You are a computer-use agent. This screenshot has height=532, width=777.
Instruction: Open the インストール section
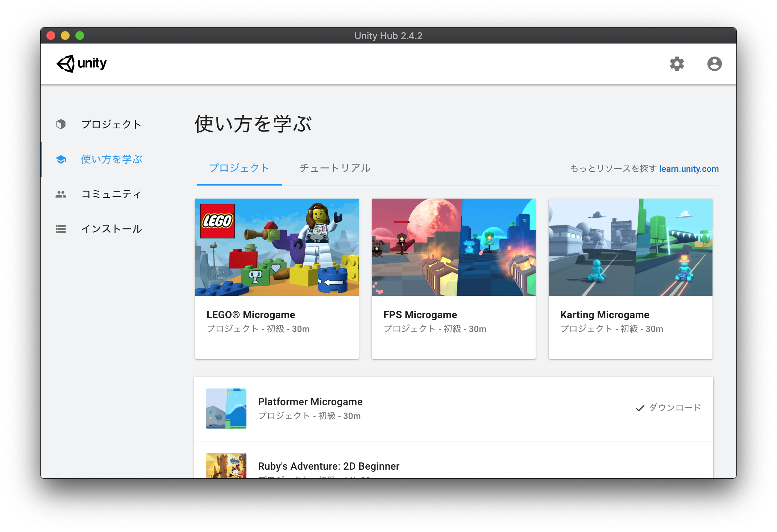[112, 229]
